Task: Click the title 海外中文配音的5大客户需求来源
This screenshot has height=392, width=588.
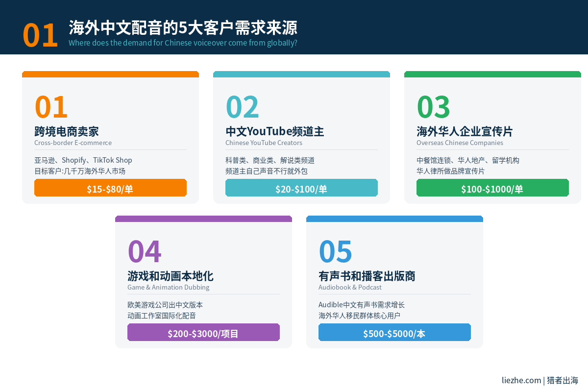Action: tap(183, 27)
